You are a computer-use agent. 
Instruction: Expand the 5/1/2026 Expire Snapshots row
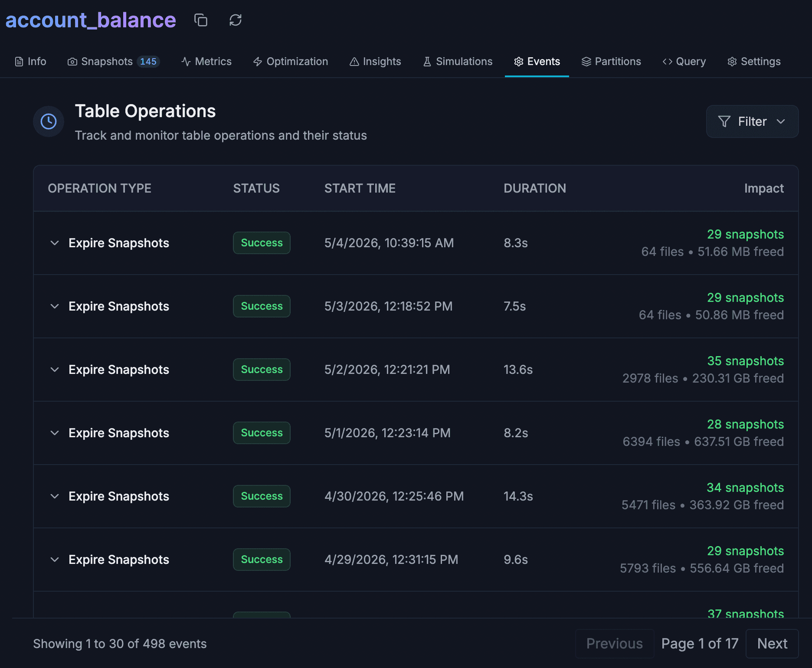coord(55,433)
